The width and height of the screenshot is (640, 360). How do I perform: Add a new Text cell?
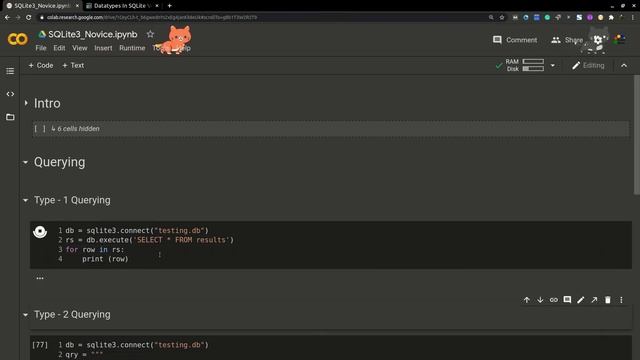coord(73,65)
